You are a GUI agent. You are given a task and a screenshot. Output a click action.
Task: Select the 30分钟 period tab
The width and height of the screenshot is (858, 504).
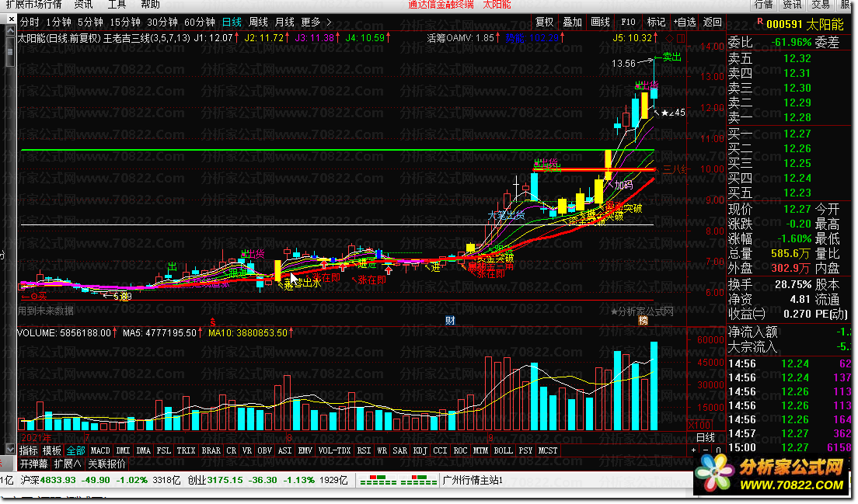(162, 23)
